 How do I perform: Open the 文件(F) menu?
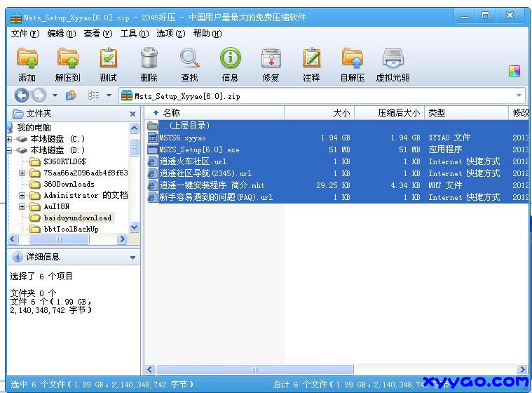pos(25,33)
